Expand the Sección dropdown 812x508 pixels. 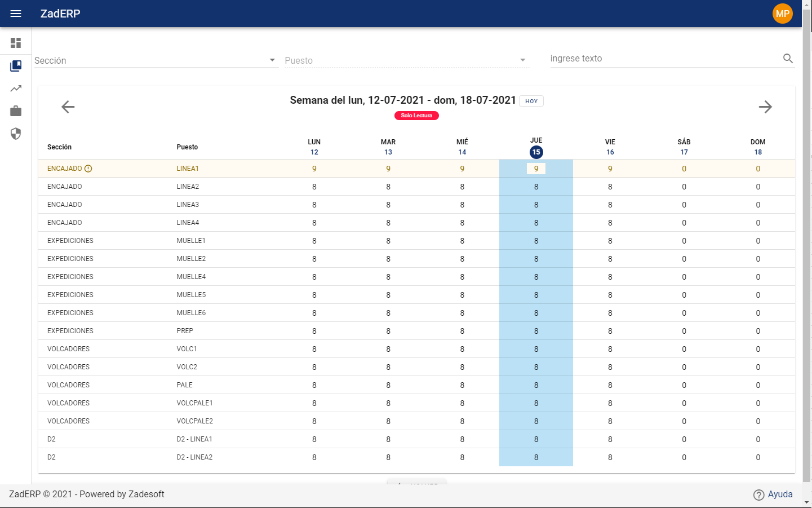157,60
